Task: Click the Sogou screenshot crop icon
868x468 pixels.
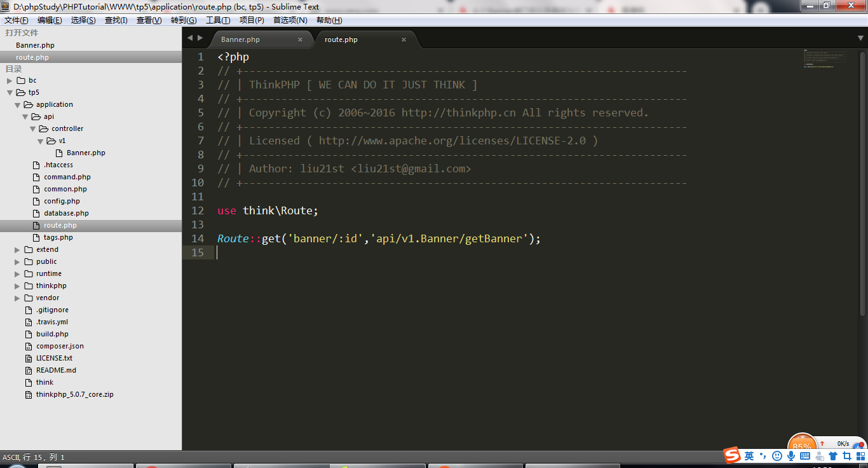Action: [846, 456]
